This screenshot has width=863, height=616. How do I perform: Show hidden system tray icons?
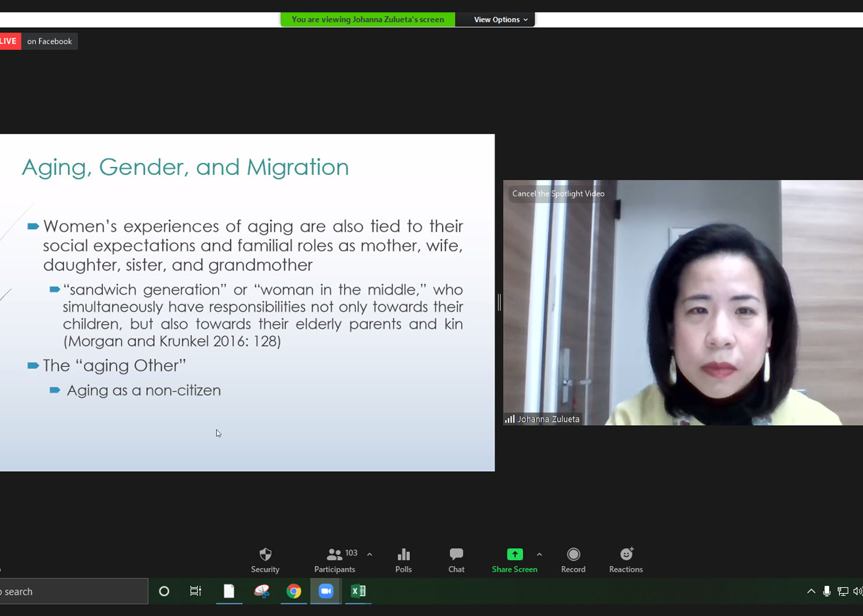(x=811, y=591)
